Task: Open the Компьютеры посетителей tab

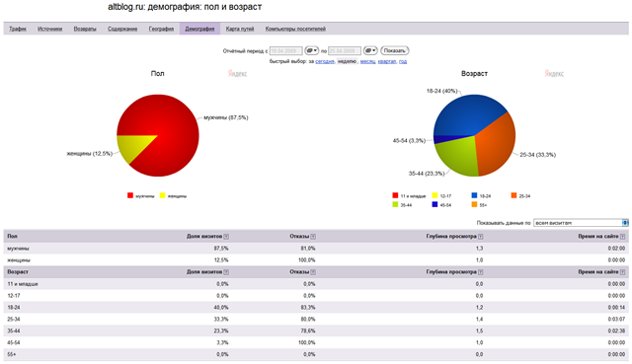Action: point(295,29)
